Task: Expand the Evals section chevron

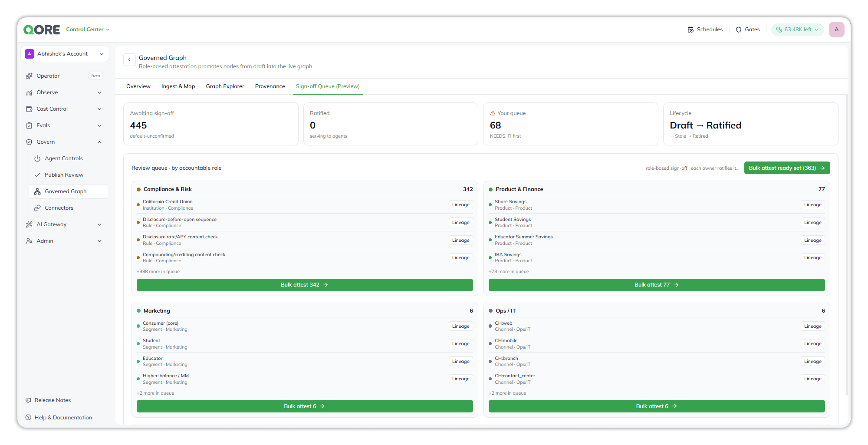Action: click(99, 125)
